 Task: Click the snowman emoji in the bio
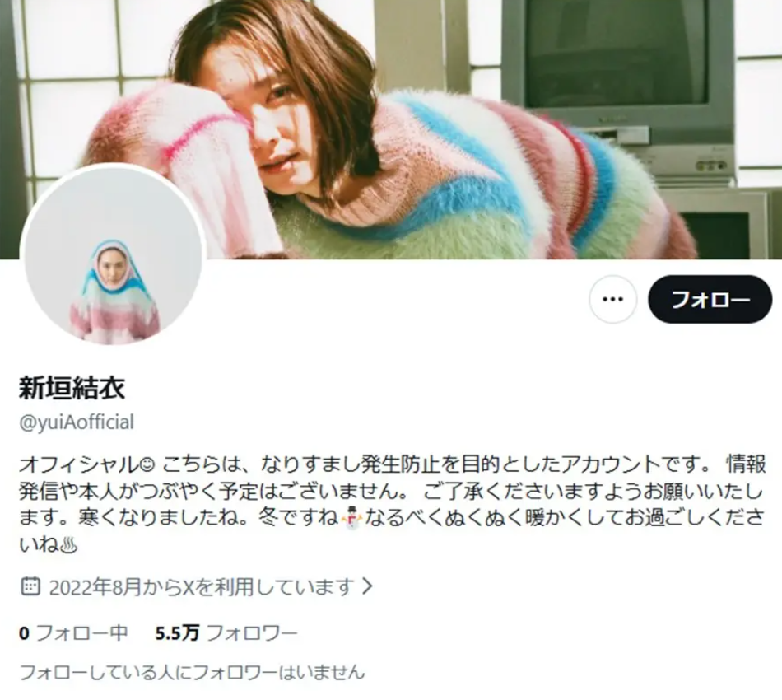click(352, 518)
